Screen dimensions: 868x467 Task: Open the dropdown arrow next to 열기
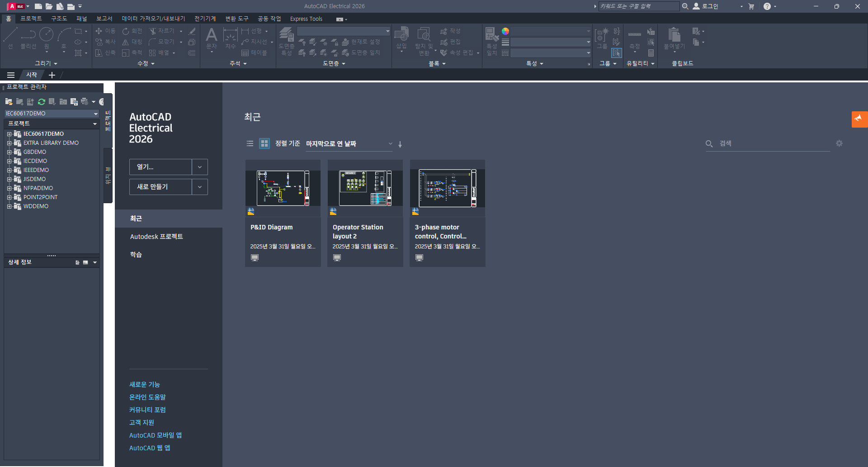click(x=200, y=167)
